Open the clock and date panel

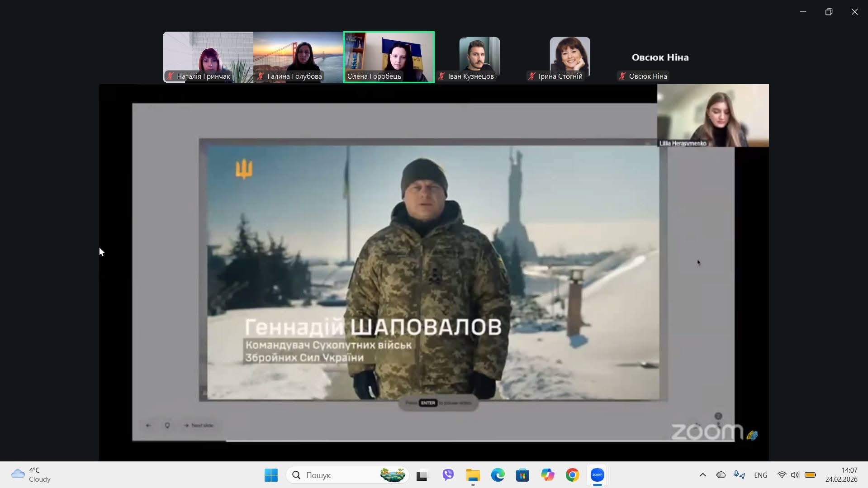(841, 475)
